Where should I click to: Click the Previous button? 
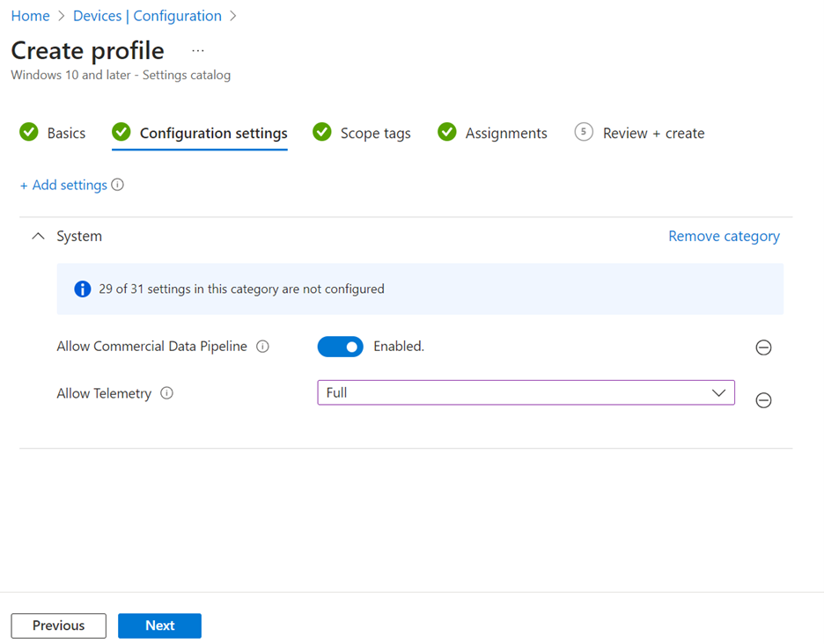pyautogui.click(x=59, y=626)
